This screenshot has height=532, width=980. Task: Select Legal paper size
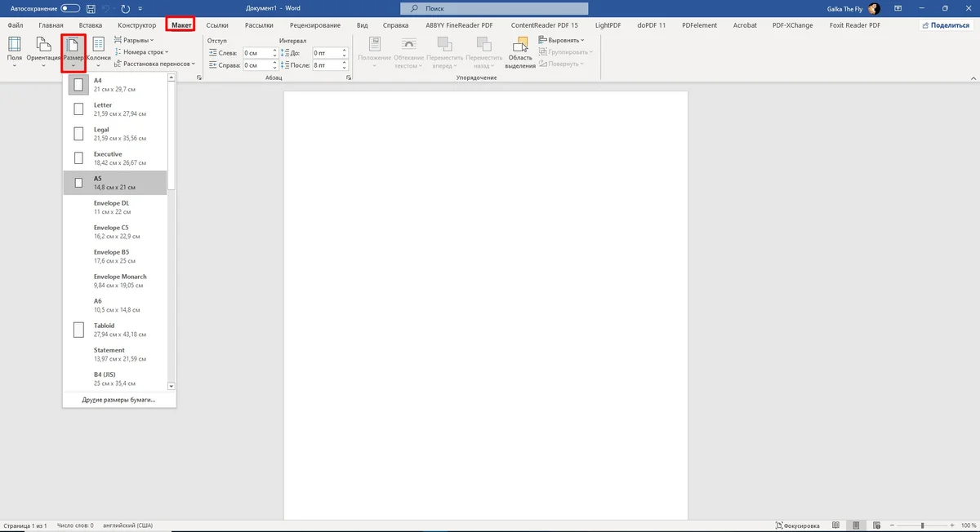pos(115,134)
